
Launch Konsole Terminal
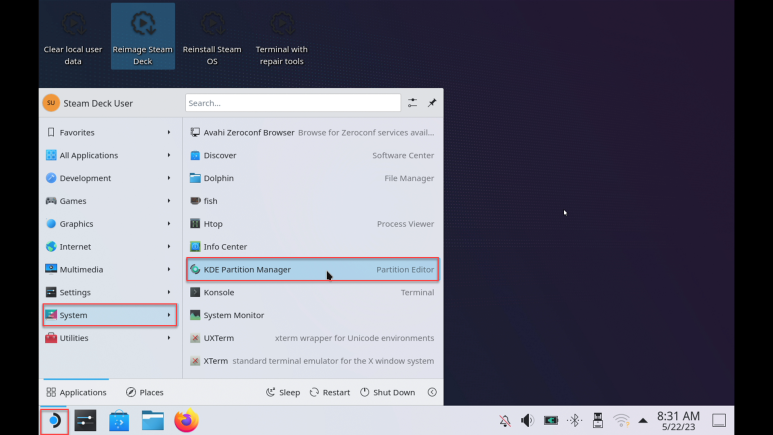pos(313,292)
